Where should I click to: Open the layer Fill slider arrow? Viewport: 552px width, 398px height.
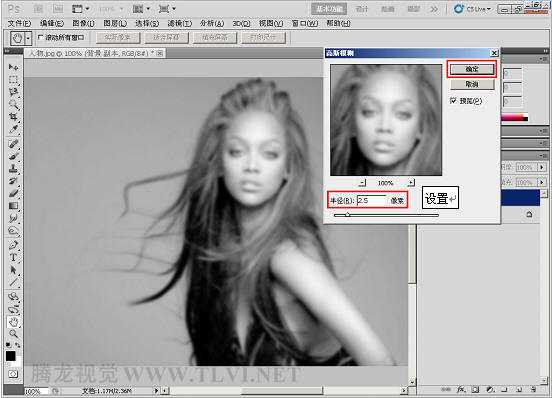pos(542,182)
